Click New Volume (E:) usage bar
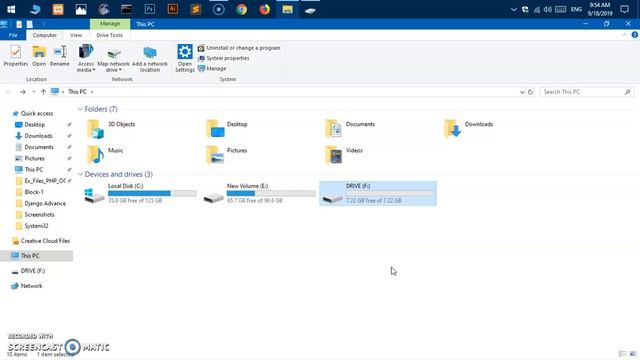Image resolution: width=640 pixels, height=360 pixels. [271, 193]
